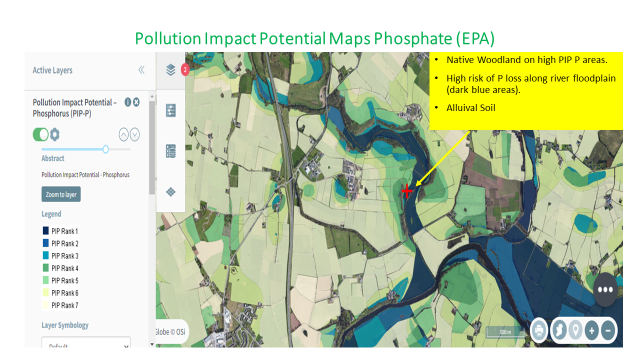Image resolution: width=640 pixels, height=360 pixels.
Task: Move the PIP-P layer down with the circled down arrow
Action: pos(135,134)
